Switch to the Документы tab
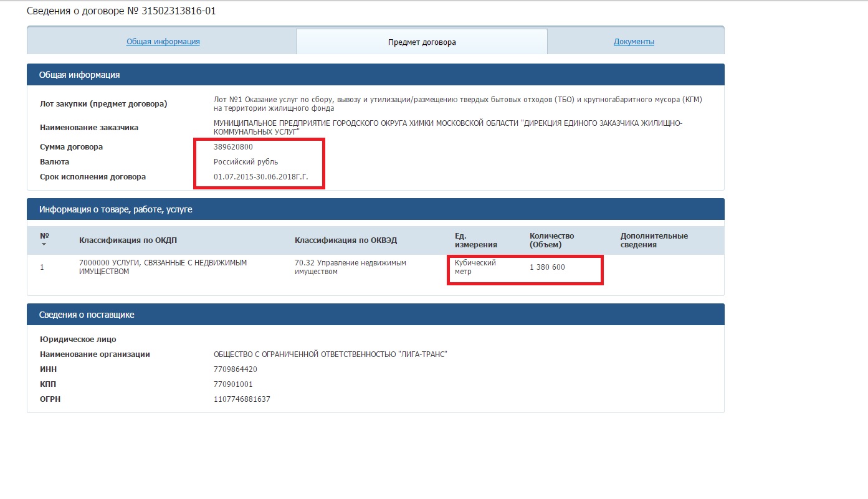This screenshot has height=499, width=868. coord(634,42)
